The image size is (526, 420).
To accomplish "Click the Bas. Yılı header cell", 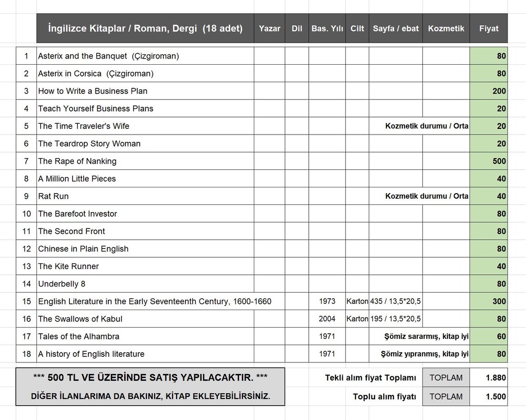I will pos(327,28).
